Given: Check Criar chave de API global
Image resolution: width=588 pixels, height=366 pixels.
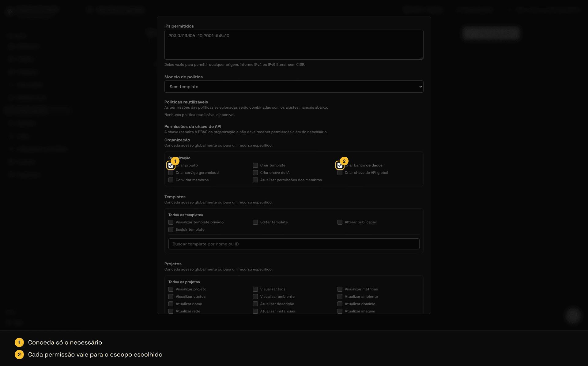Looking at the screenshot, I should pyautogui.click(x=340, y=173).
